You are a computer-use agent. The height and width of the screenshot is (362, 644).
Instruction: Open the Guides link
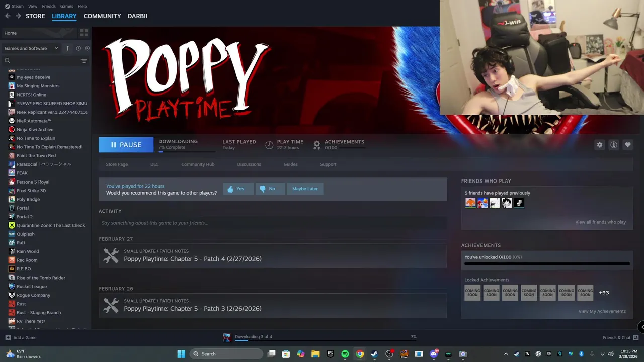pos(290,164)
